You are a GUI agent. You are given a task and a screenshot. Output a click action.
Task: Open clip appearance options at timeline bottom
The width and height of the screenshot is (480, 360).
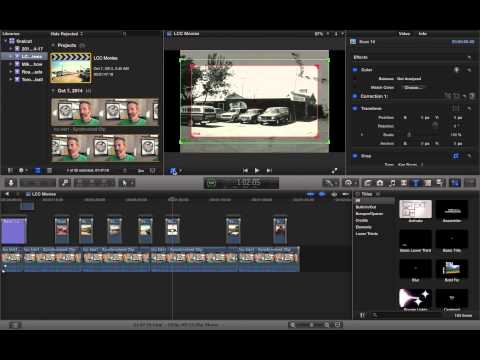click(338, 325)
